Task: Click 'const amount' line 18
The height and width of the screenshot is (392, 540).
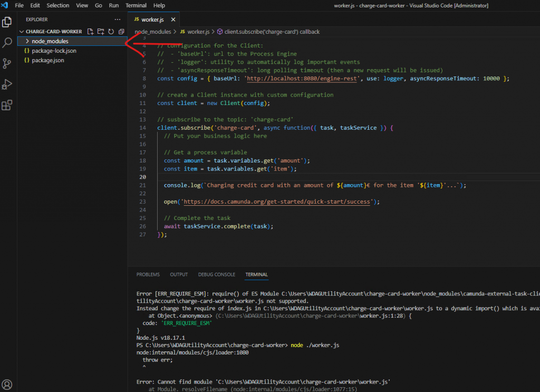Action: 237,161
